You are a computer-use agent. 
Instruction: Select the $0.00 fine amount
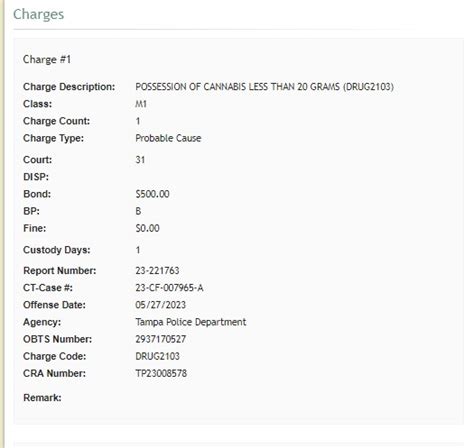pos(147,228)
